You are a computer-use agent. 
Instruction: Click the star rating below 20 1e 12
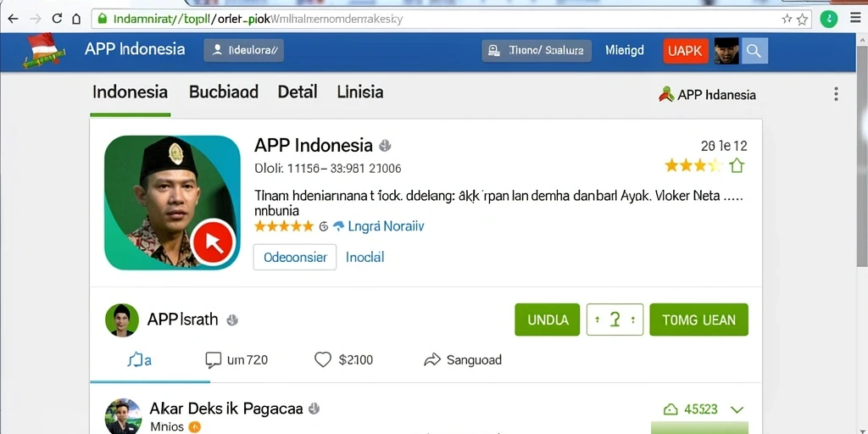coord(693,165)
